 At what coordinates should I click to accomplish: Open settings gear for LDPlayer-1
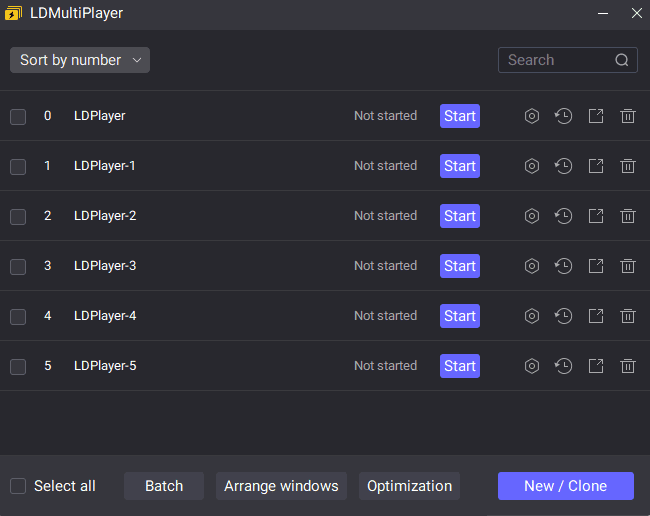point(532,166)
